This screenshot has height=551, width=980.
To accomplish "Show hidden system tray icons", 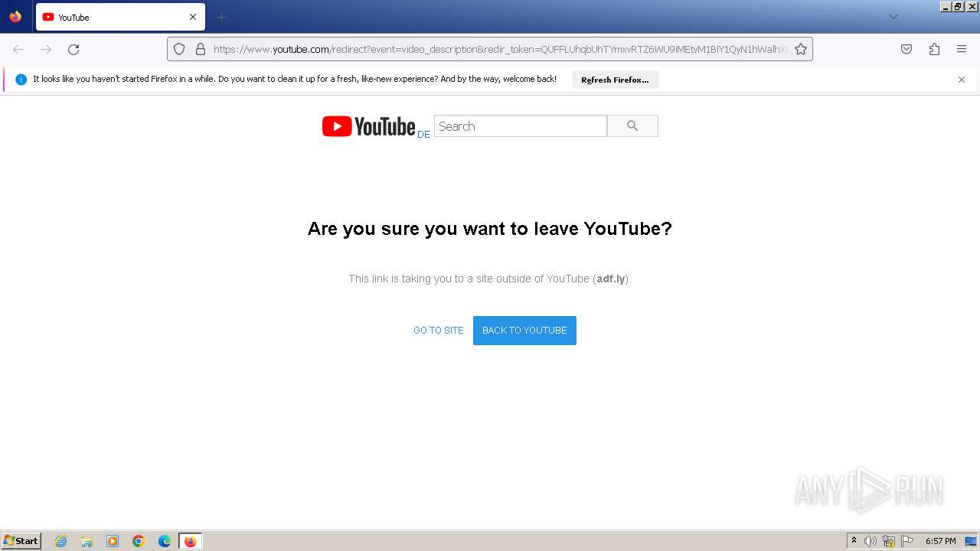I will coord(854,541).
